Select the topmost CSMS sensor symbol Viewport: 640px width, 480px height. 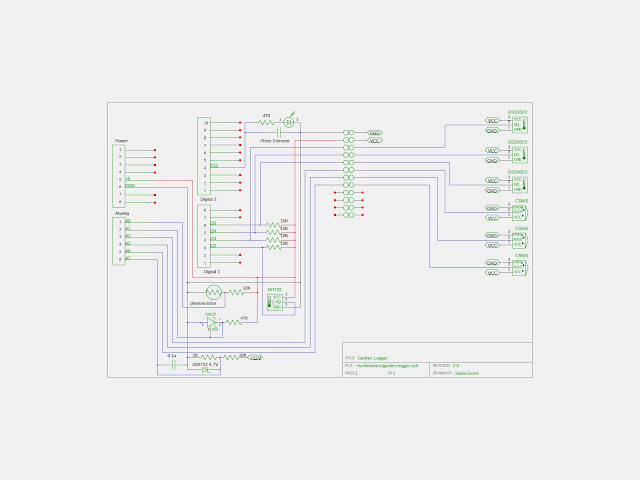pos(520,212)
